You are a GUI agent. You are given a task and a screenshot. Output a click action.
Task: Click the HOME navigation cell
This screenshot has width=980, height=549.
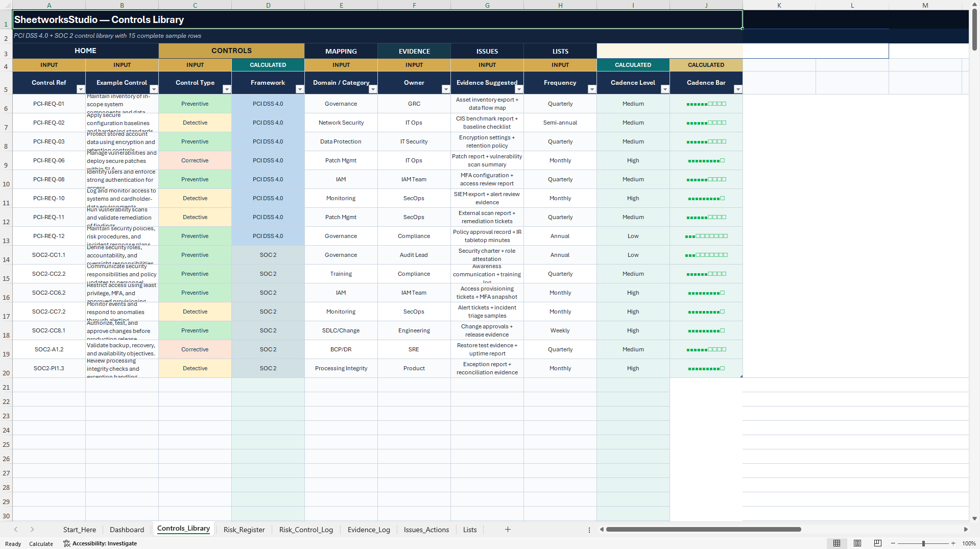tap(85, 51)
